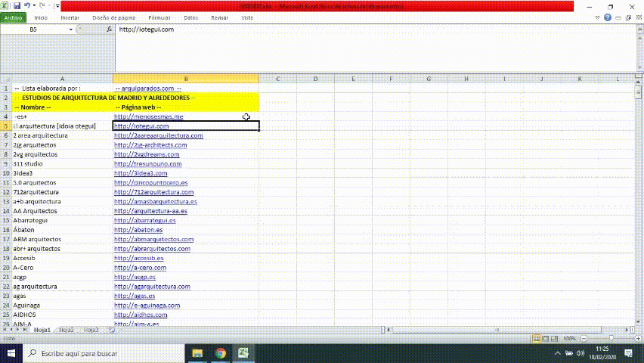The width and height of the screenshot is (644, 363).
Task: Select the '-- Página web --' header cell
Action: (x=186, y=107)
